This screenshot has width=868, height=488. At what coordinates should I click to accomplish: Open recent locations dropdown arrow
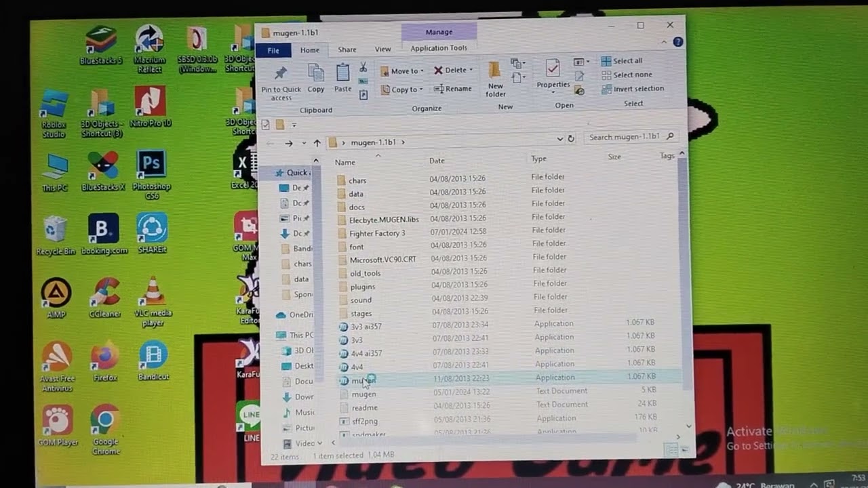(x=303, y=143)
